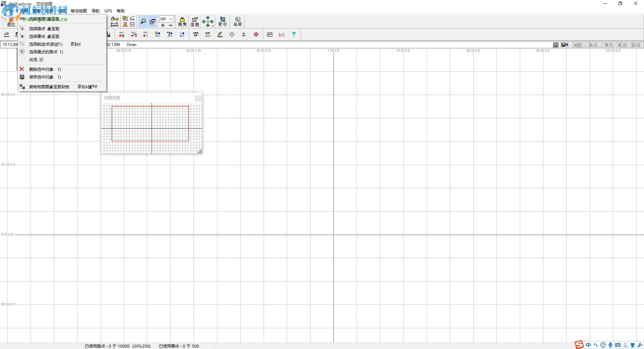Toggle the 路线 routes display button
The height and width of the screenshot is (349, 644).
[x=636, y=45]
